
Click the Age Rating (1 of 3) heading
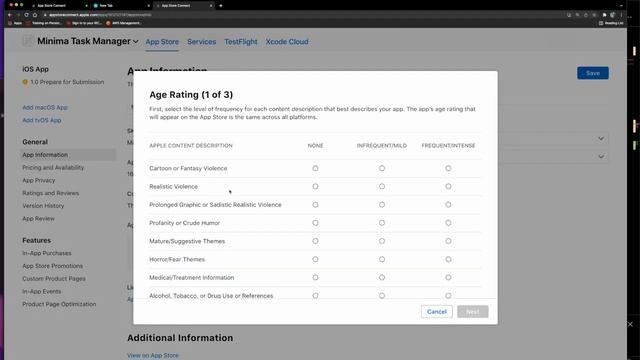pyautogui.click(x=191, y=95)
